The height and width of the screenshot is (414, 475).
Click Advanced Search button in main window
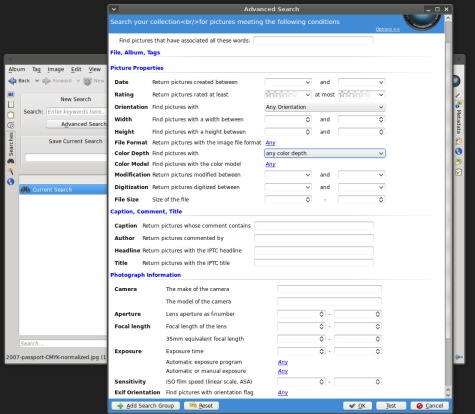pos(77,124)
